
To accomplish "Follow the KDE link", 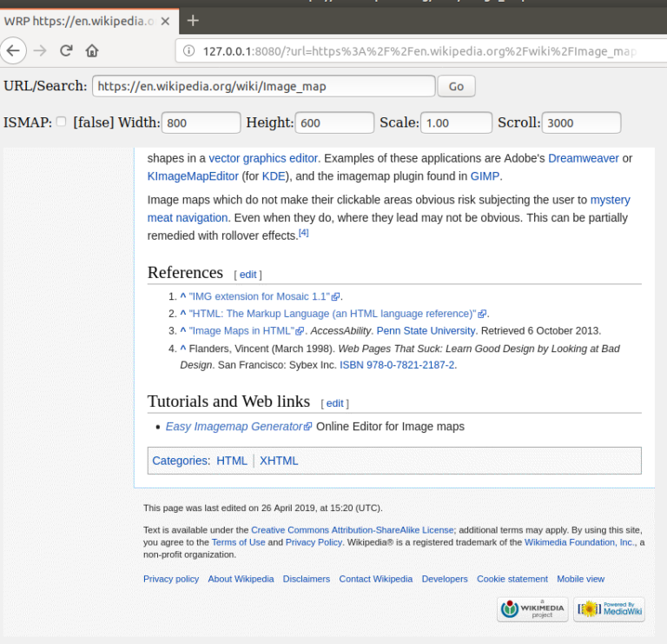I will [274, 176].
